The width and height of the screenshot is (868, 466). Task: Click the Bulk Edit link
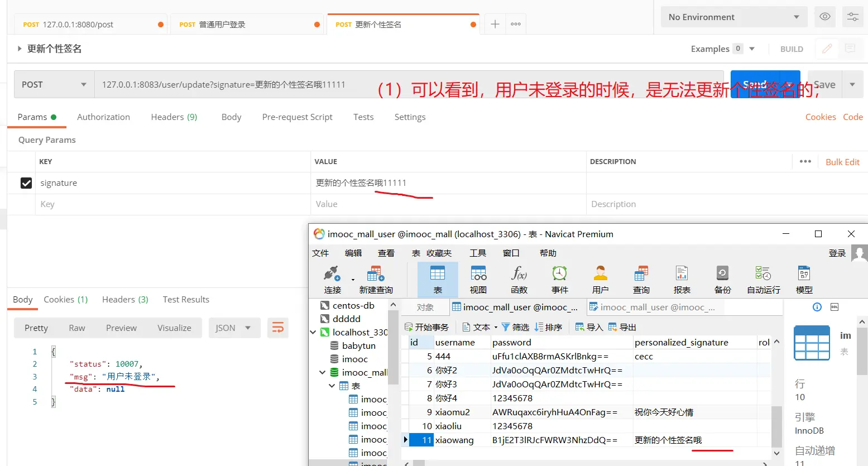click(842, 162)
